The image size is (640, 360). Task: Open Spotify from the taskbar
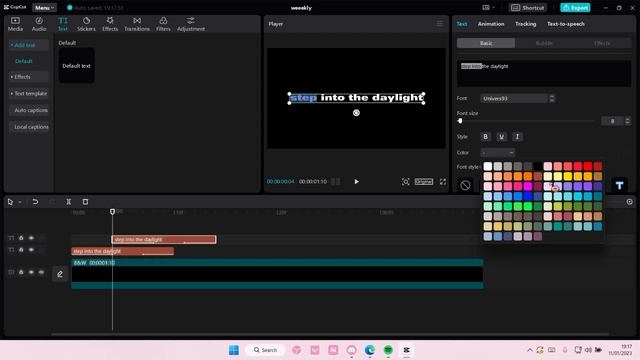point(388,350)
